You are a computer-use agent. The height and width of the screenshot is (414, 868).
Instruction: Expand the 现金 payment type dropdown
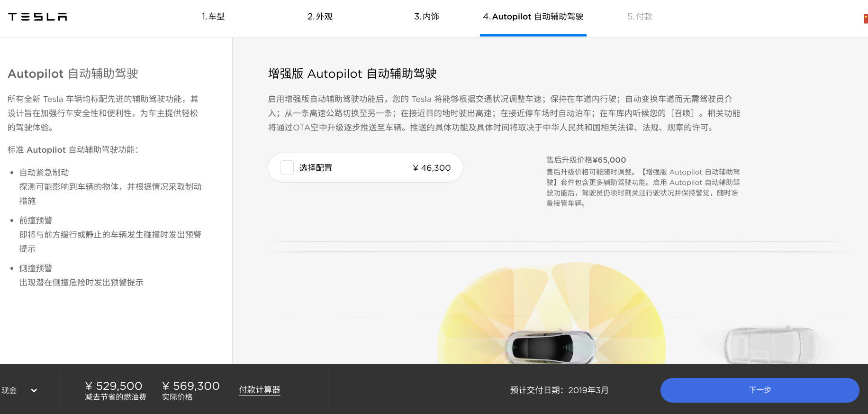click(19, 390)
